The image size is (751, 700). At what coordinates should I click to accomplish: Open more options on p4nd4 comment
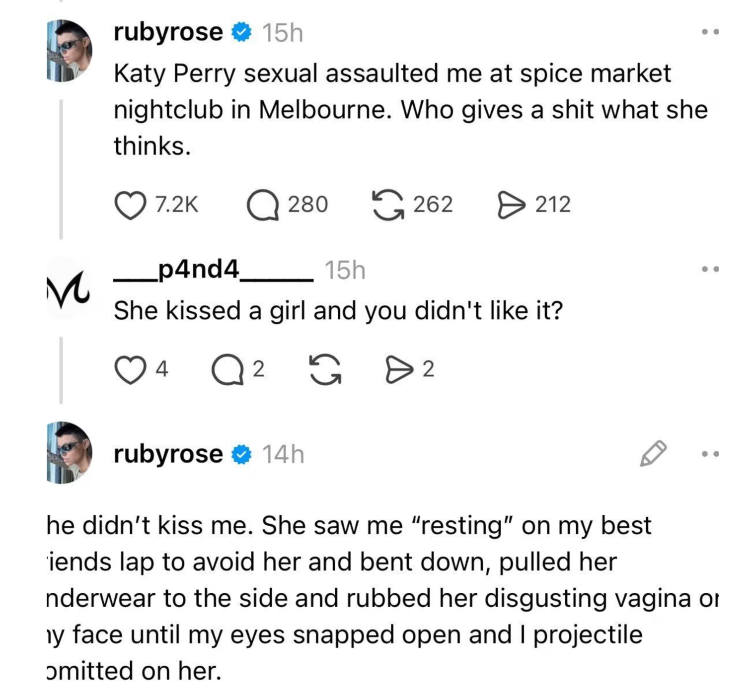pyautogui.click(x=710, y=270)
